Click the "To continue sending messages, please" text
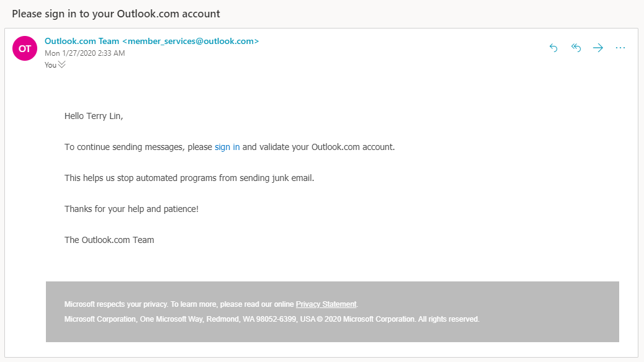 click(138, 148)
